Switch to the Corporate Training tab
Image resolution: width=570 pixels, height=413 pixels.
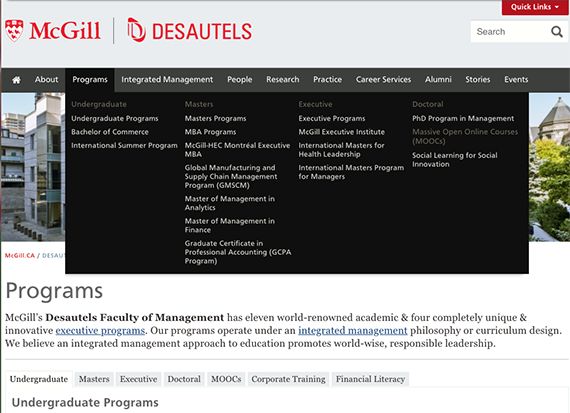coord(289,379)
